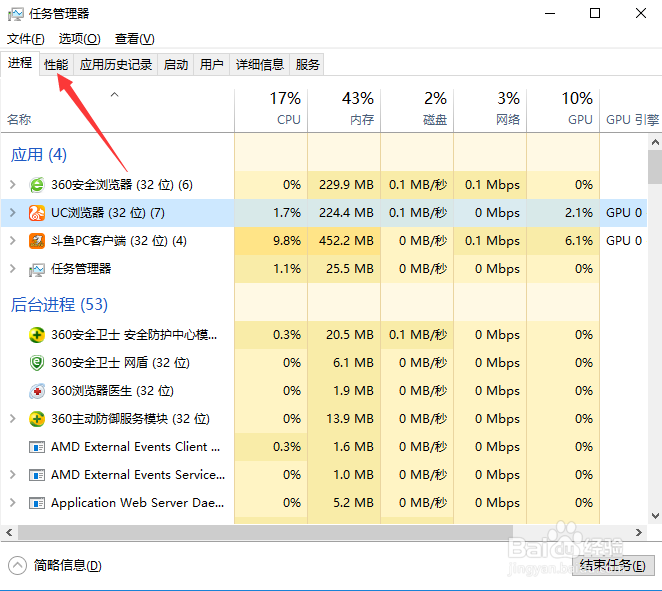Click the 简略信息(D) label
Screen dimensions: 662x591
coord(68,566)
